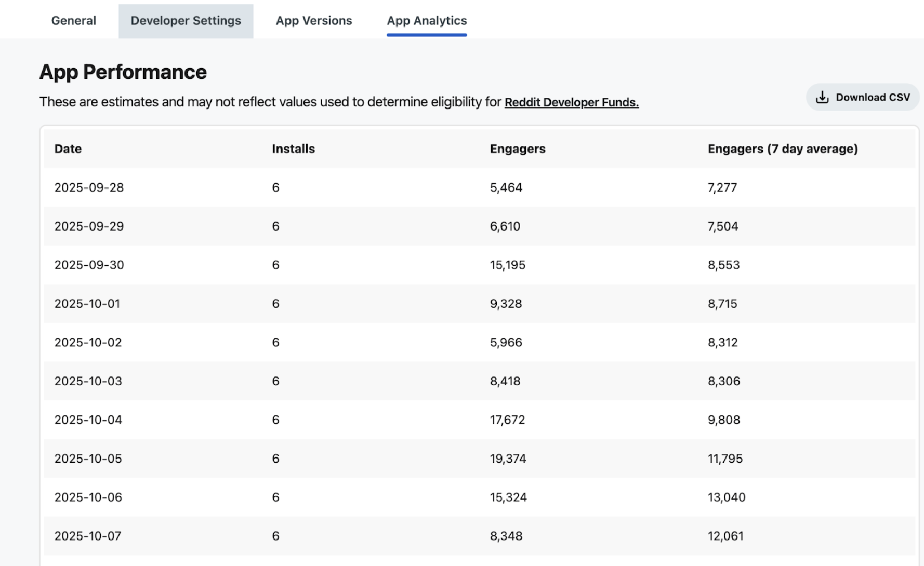924x566 pixels.
Task: Click 7 day average value 11,795
Action: (725, 459)
